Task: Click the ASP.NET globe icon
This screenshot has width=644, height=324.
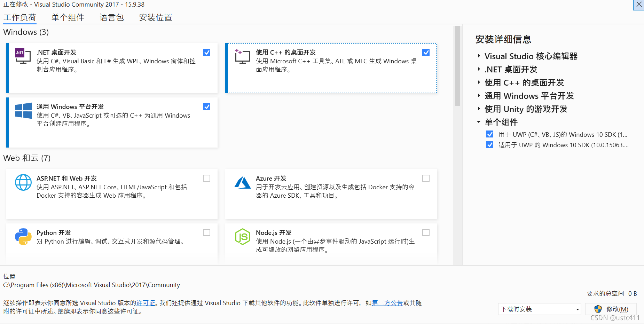Action: pos(23,182)
